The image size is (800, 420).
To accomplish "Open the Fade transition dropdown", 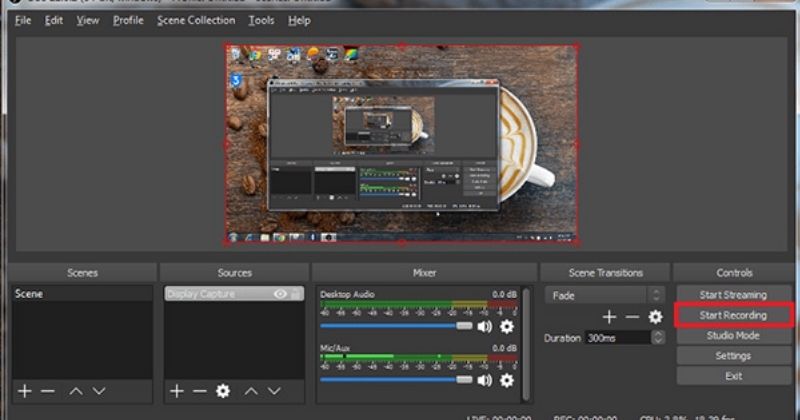I will 605,295.
